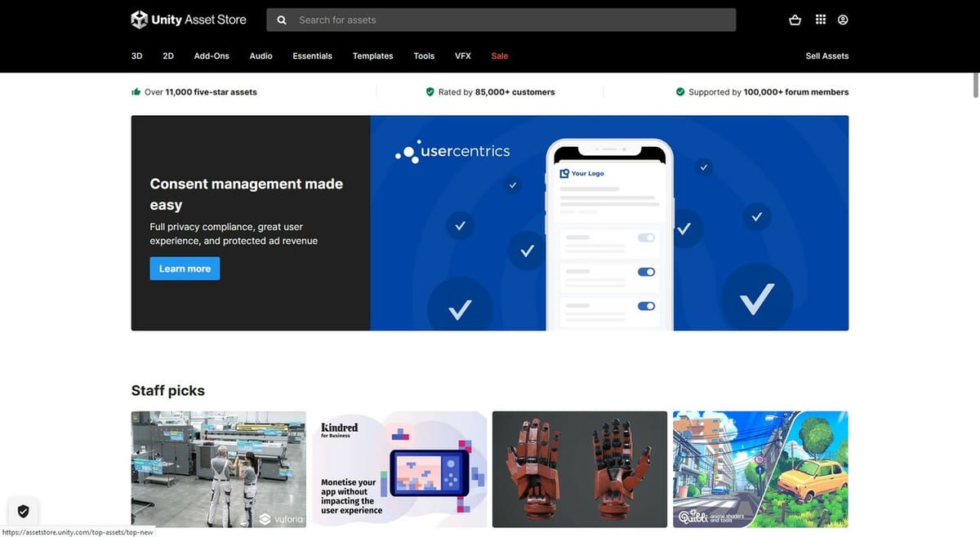The width and height of the screenshot is (980, 537).
Task: Open the VFX category menu
Action: [x=463, y=55]
